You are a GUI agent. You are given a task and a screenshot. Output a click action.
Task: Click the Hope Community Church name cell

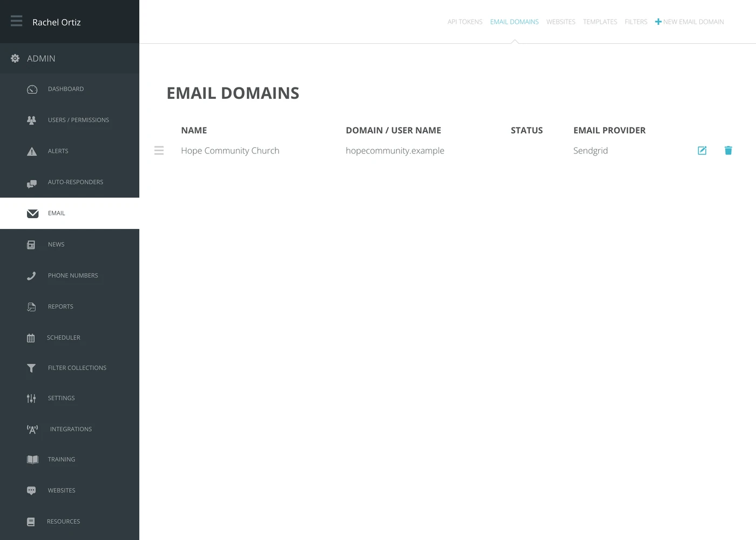[x=230, y=151]
